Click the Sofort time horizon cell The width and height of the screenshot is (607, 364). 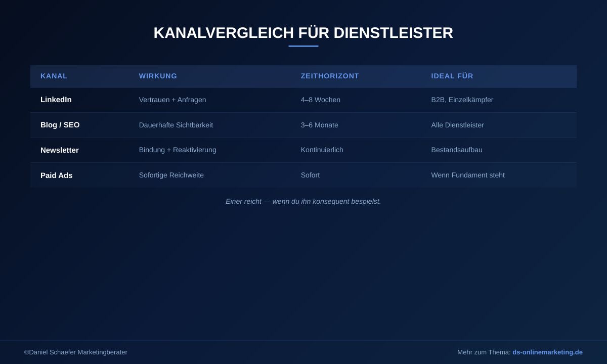click(310, 175)
